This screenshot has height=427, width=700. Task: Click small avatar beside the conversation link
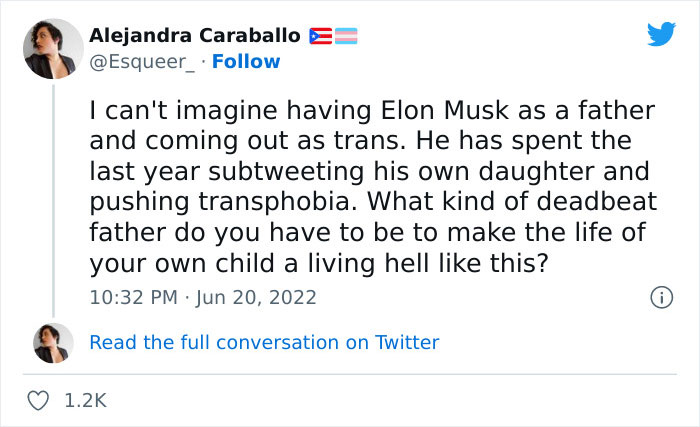coord(52,342)
